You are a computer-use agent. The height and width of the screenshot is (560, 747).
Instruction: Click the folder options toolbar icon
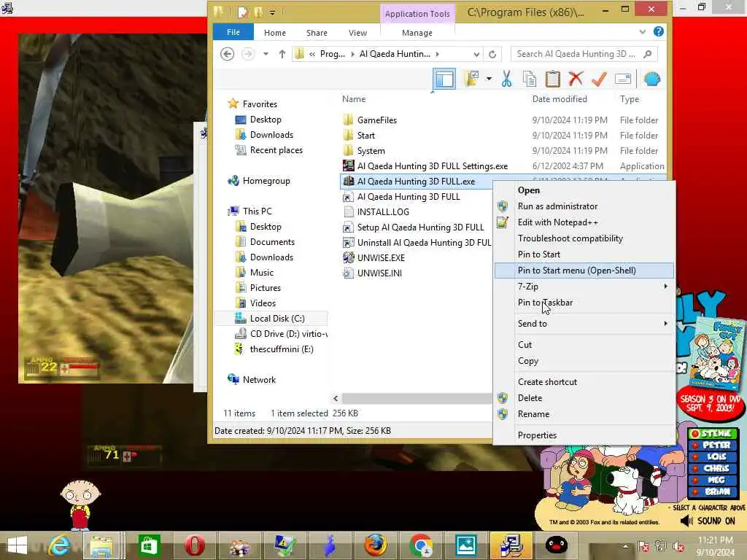point(472,79)
